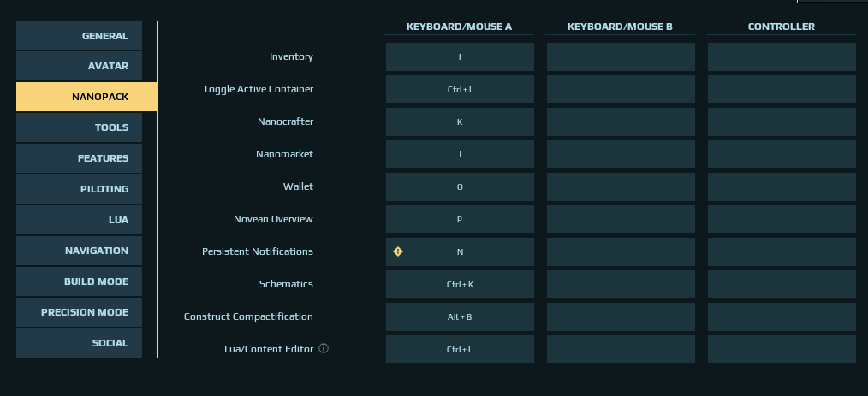Open the Precision Mode tab

(x=79, y=312)
